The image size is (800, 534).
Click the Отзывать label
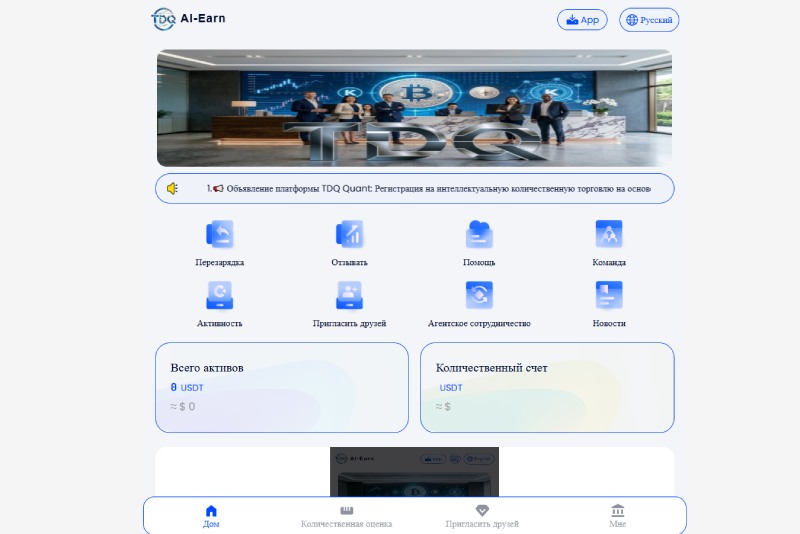(x=349, y=262)
